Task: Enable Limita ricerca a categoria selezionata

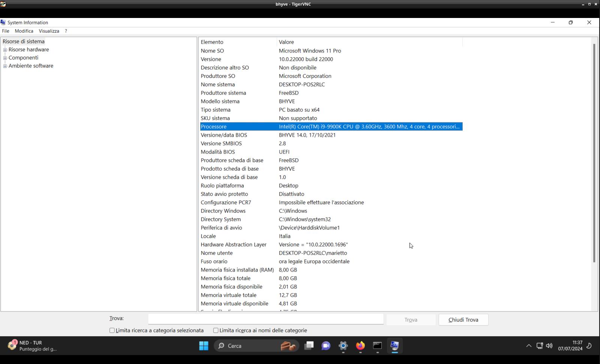Action: [112, 330]
